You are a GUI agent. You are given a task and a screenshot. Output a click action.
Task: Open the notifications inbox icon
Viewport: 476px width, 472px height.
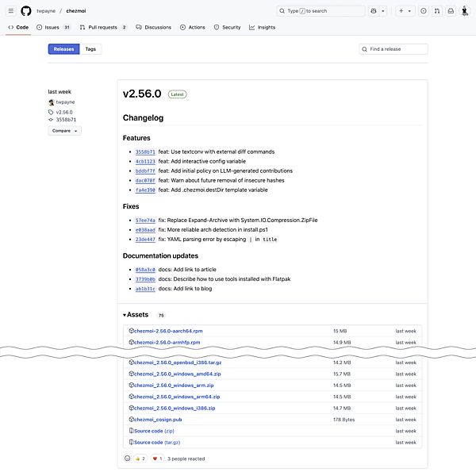[x=451, y=11]
